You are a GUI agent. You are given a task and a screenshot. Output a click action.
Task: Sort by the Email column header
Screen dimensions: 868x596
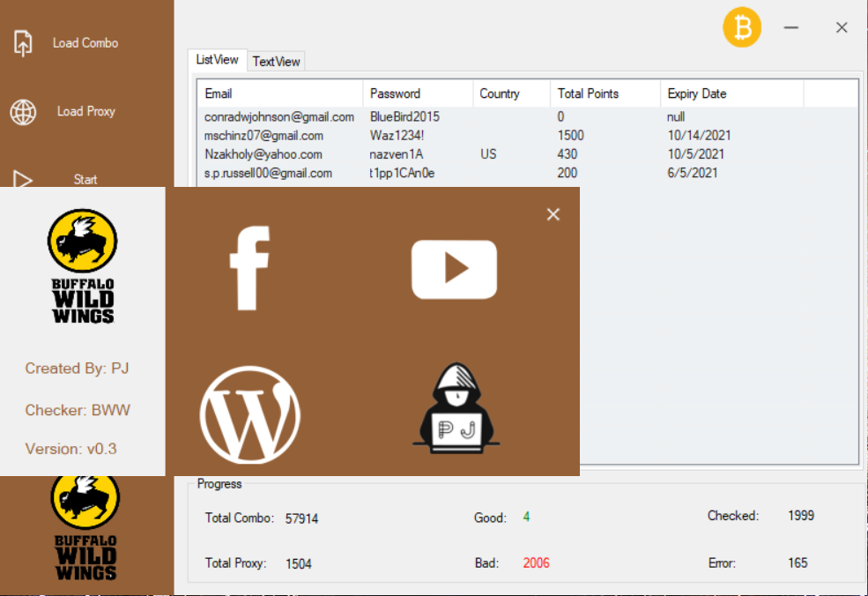[x=280, y=93]
